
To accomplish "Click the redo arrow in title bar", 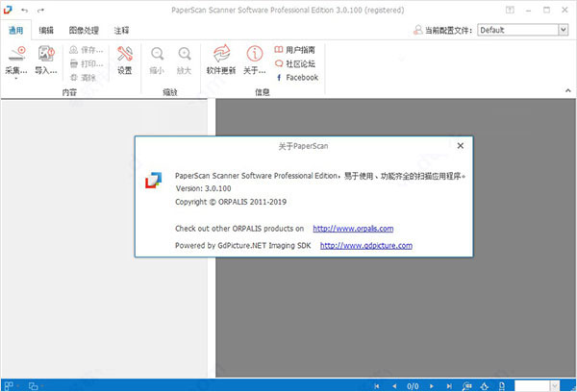I will coord(40,10).
